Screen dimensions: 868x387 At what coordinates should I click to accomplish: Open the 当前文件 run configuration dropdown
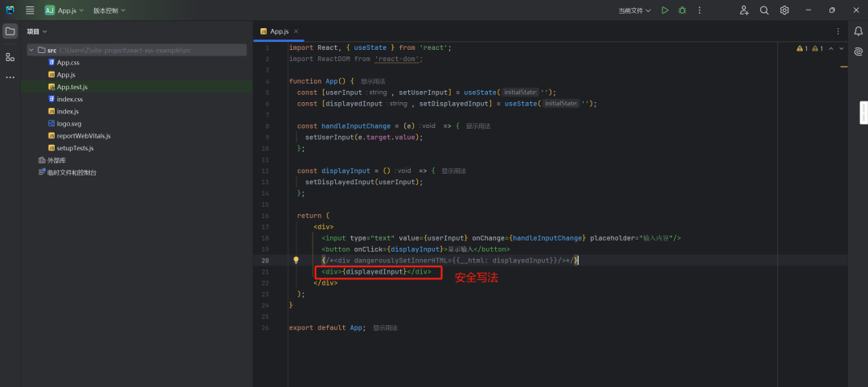point(634,10)
